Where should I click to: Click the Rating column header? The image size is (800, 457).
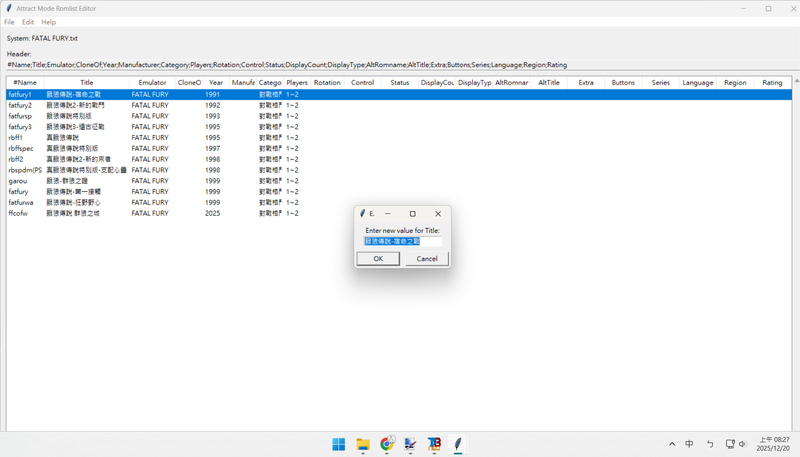point(772,82)
